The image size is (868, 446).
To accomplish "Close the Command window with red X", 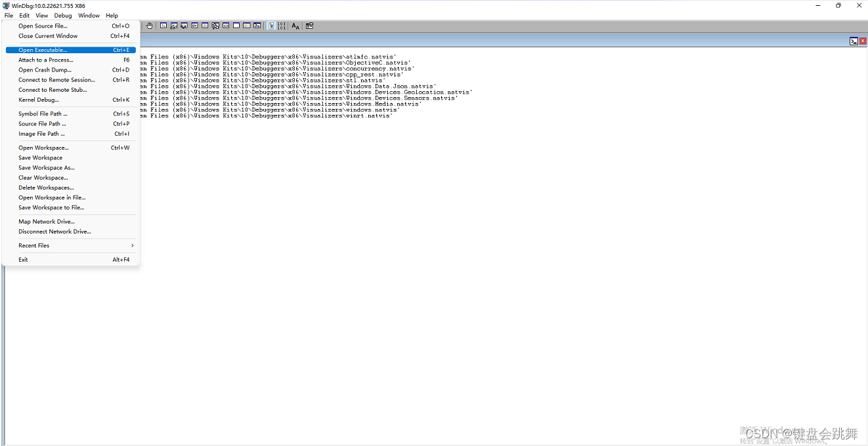I will (862, 40).
